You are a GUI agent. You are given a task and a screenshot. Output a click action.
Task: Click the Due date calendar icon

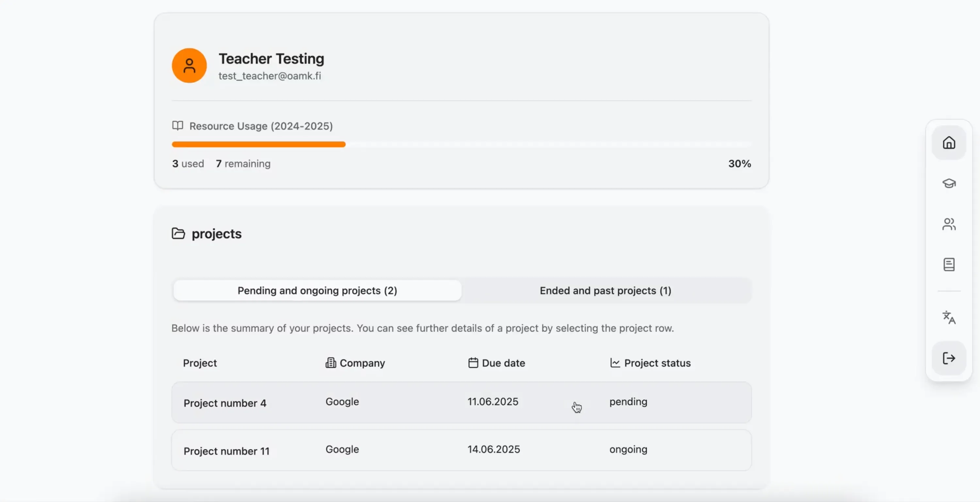coord(473,363)
